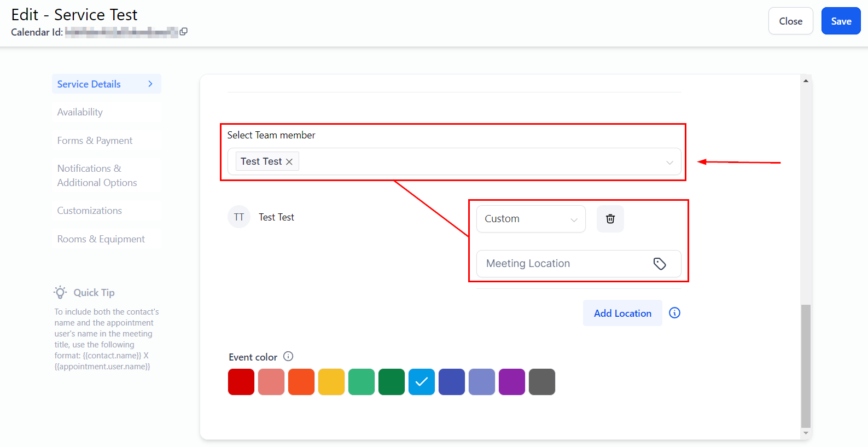Delete the Custom location with trash icon

tap(610, 219)
